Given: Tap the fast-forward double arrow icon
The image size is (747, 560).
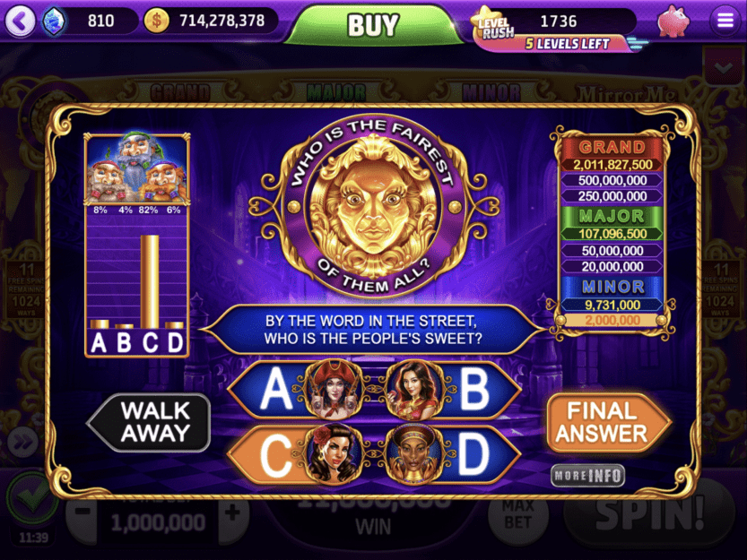Looking at the screenshot, I should [22, 441].
